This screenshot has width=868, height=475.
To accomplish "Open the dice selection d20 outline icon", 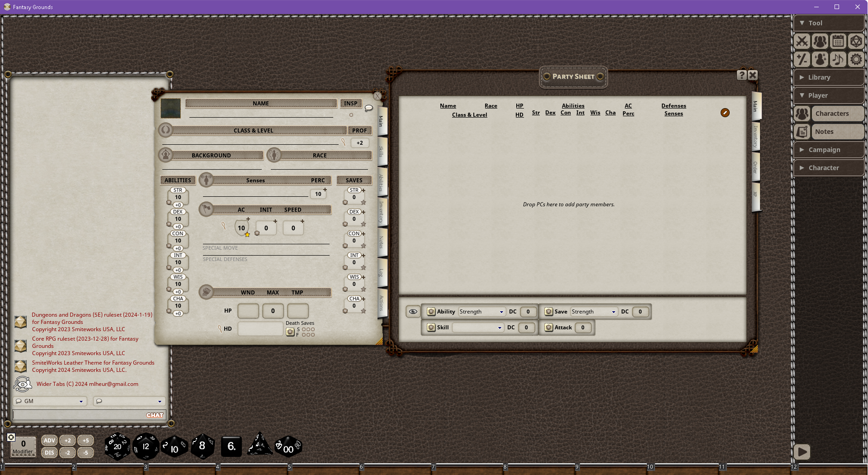I will pos(856,41).
